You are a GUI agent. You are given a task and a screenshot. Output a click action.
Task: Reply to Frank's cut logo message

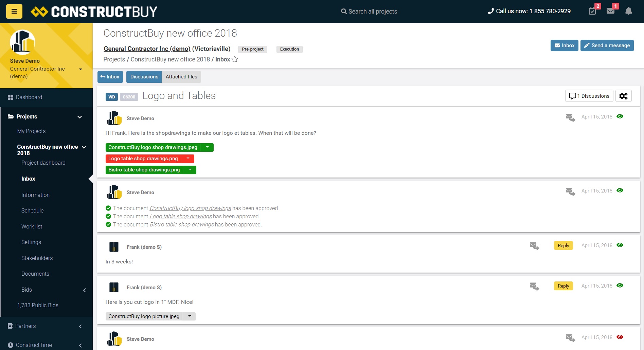tap(563, 286)
